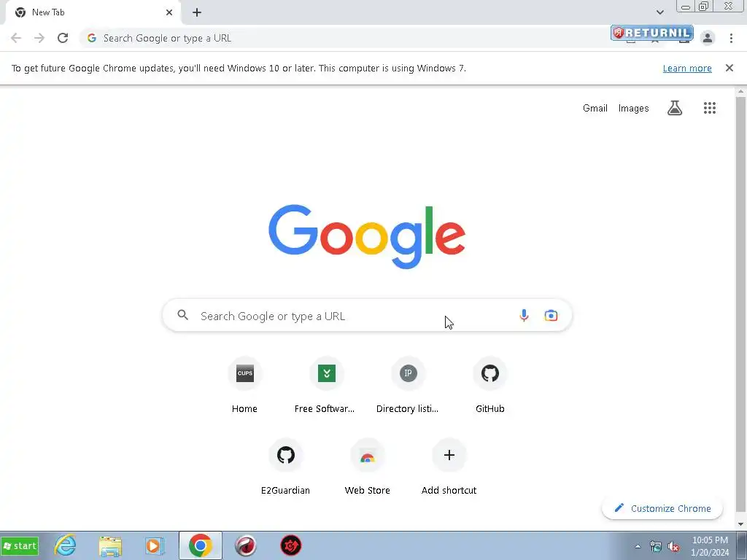The image size is (747, 560).
Task: Click the scrollbar down arrow
Action: [740, 524]
